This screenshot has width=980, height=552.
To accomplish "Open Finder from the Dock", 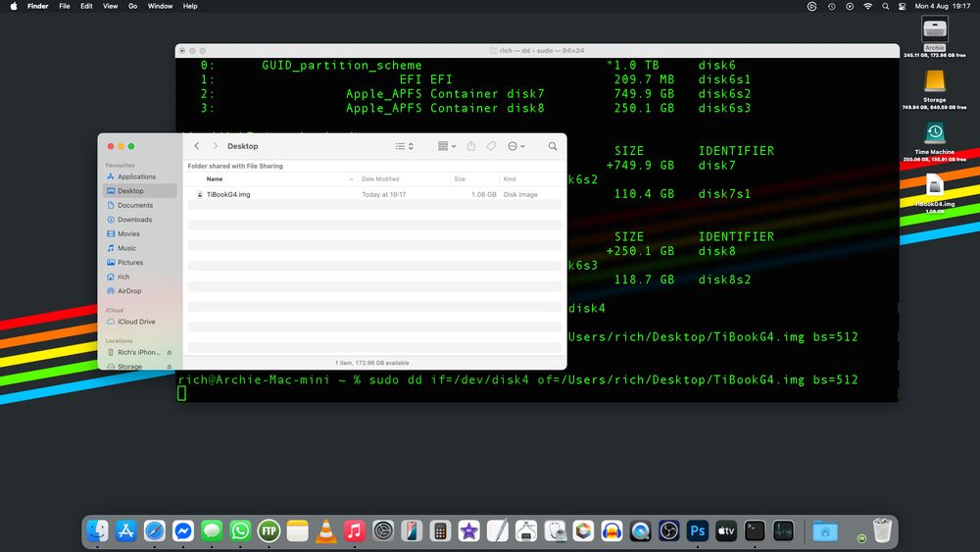I will pyautogui.click(x=97, y=531).
